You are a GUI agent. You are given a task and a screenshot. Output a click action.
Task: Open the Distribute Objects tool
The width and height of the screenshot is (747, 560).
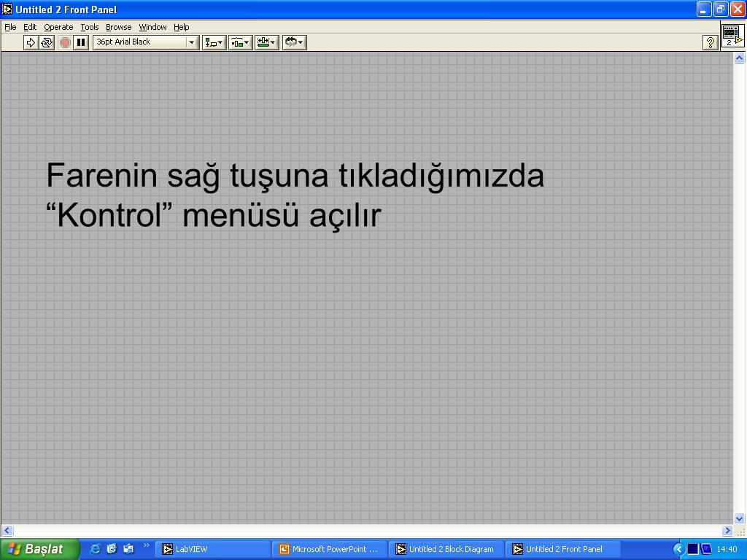[x=240, y=42]
